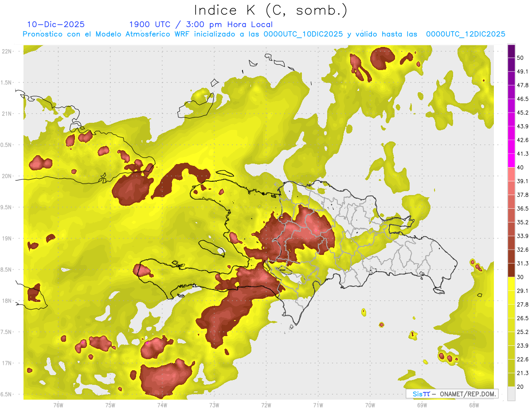Click the '20' color scale value
This screenshot has height=411, width=532.
[x=520, y=387]
